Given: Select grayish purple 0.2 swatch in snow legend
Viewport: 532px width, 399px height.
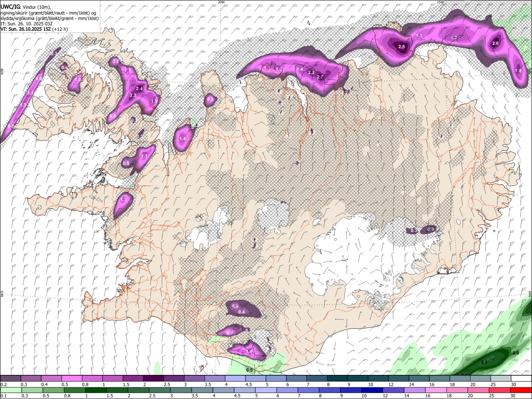Looking at the screenshot, I should tap(10, 378).
